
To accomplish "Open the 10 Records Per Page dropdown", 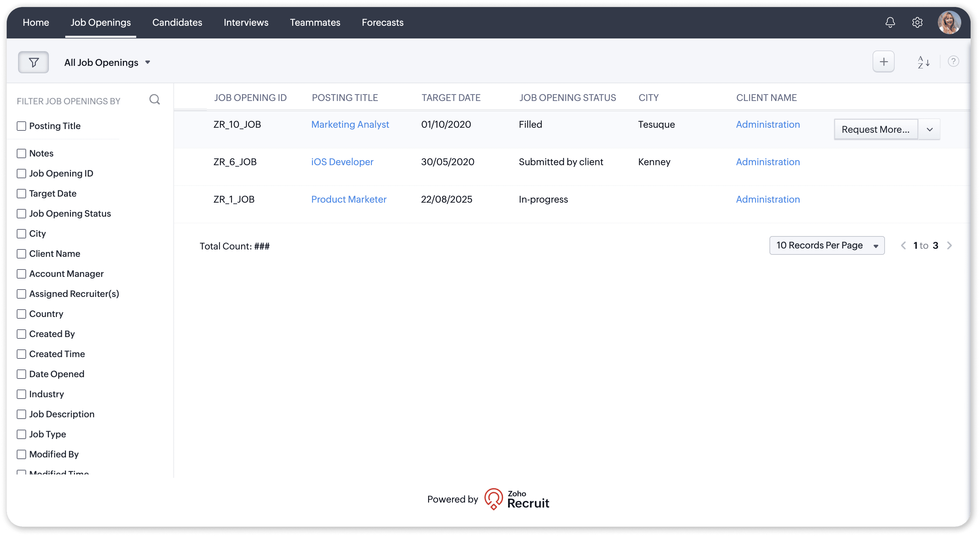I will click(826, 245).
